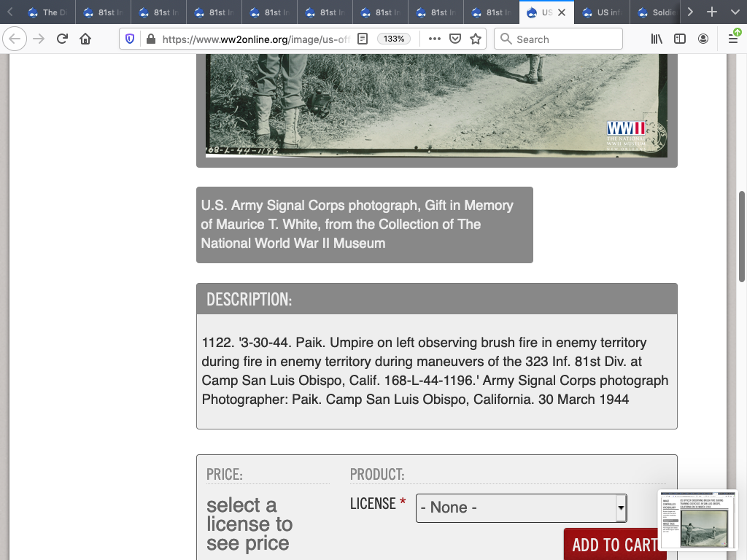Open the Library icon
This screenshot has width=747, height=560.
point(657,39)
